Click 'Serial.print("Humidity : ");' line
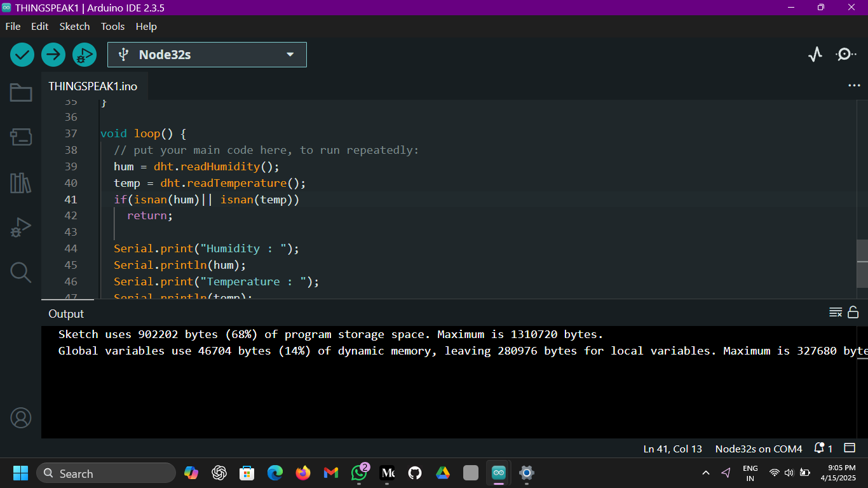 point(207,248)
